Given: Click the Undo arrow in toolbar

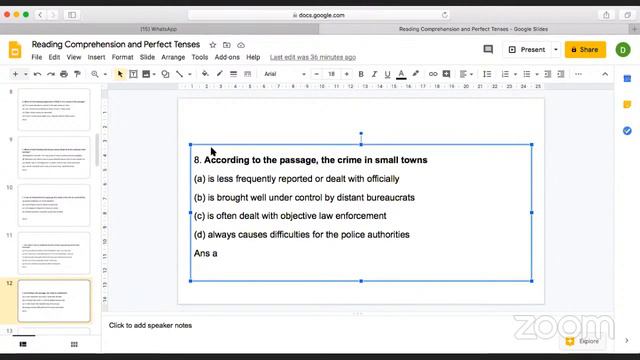Looking at the screenshot, I should click(38, 74).
